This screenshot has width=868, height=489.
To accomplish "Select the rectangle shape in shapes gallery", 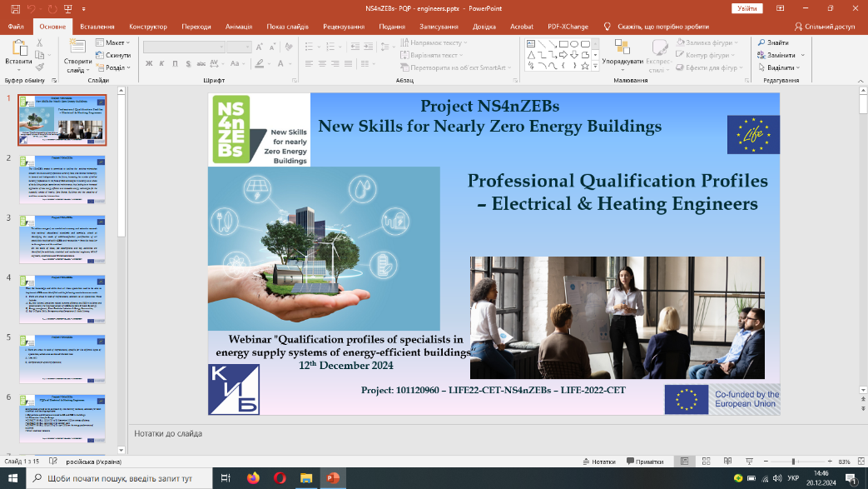I will (x=563, y=44).
